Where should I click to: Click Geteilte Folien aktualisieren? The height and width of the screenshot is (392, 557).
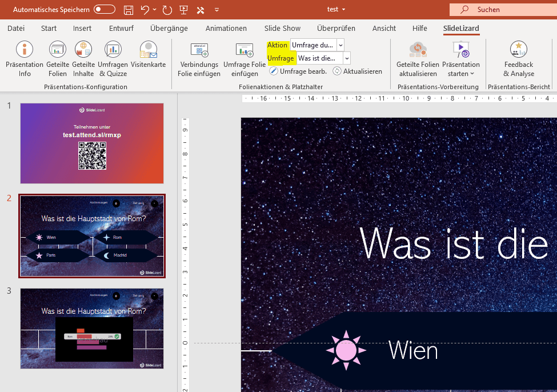(418, 59)
